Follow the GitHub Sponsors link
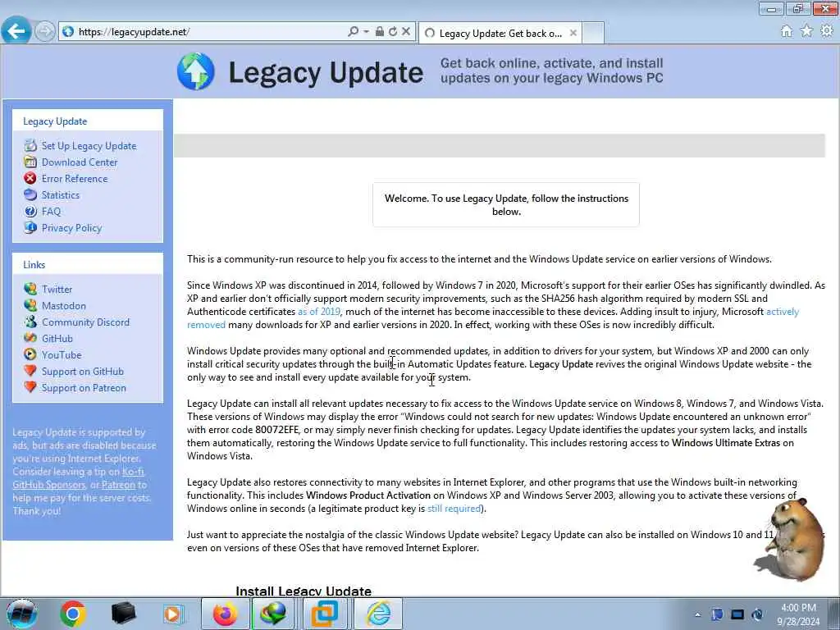Viewport: 840px width, 630px height. 48,485
